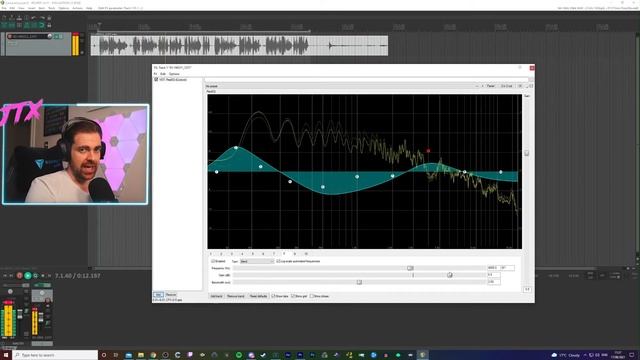Viewport: 640px width, 360px height.
Task: Toggle Log-scale automated frequencies checkbox
Action: 278,261
